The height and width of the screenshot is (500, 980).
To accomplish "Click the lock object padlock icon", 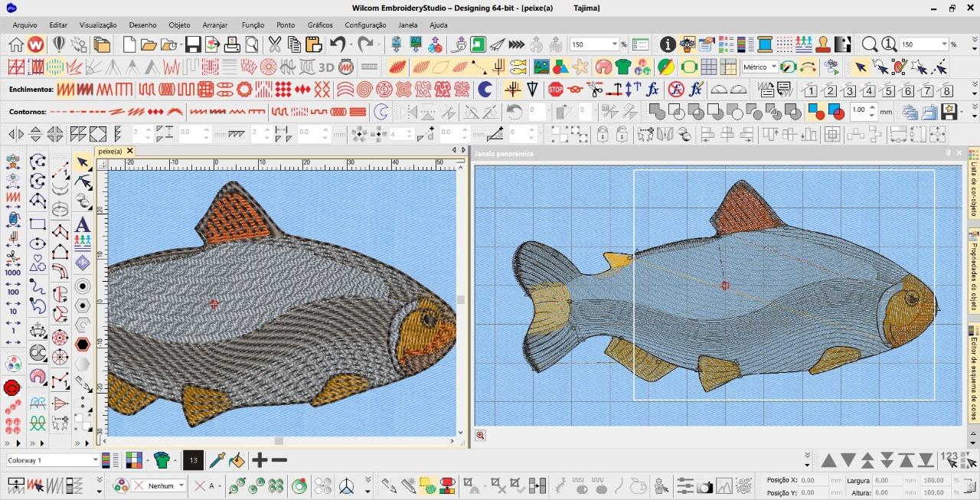I will coord(603,135).
